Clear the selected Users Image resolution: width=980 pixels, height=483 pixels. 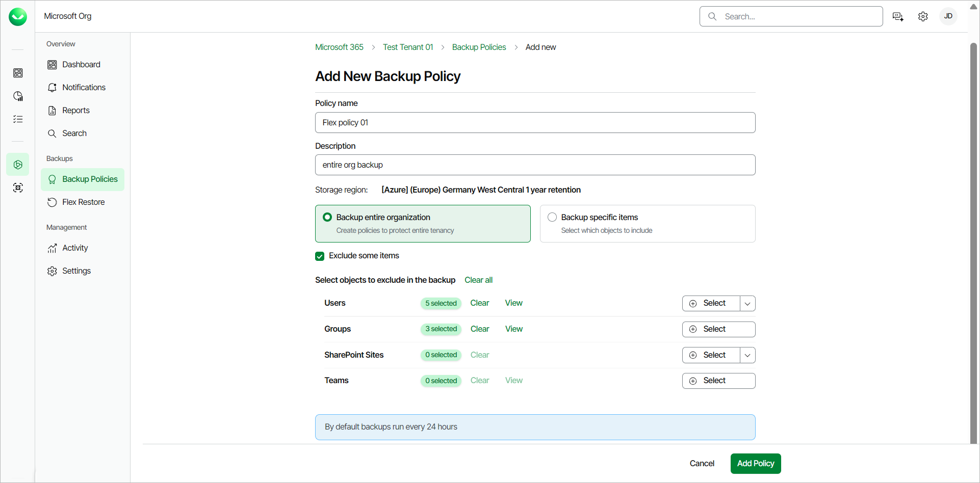point(480,303)
